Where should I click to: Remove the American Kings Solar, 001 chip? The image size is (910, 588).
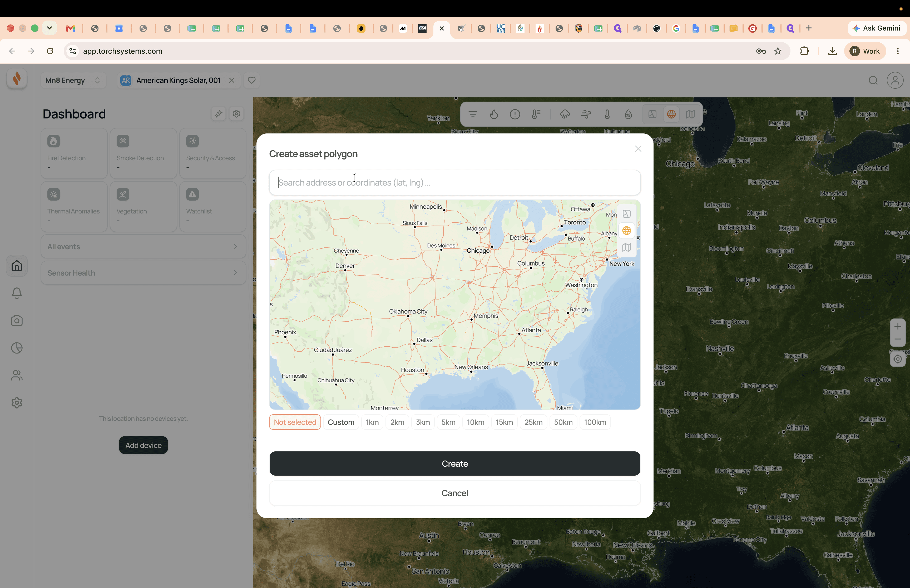[x=232, y=80]
